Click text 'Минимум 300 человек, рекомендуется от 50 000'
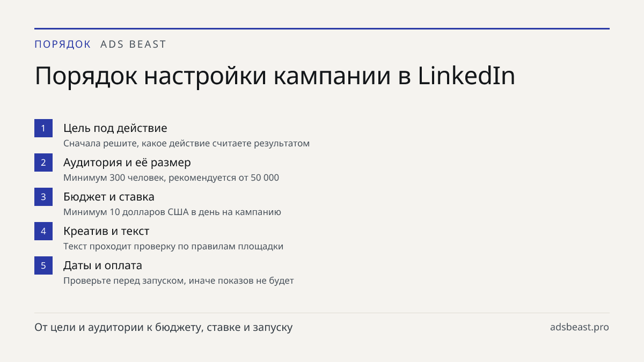 click(171, 178)
